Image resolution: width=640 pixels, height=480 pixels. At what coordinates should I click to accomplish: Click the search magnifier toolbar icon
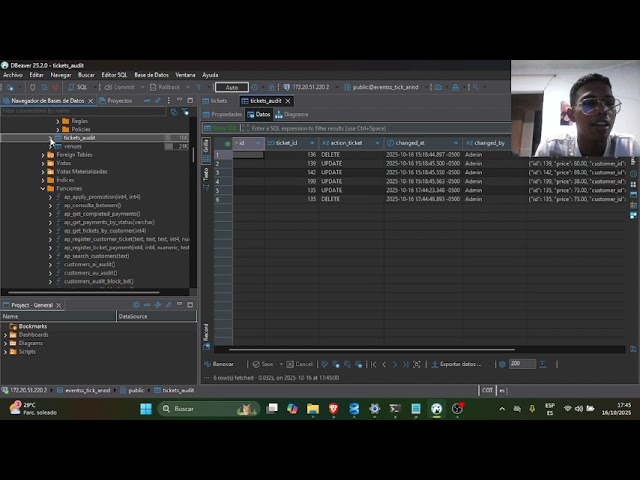(x=476, y=87)
